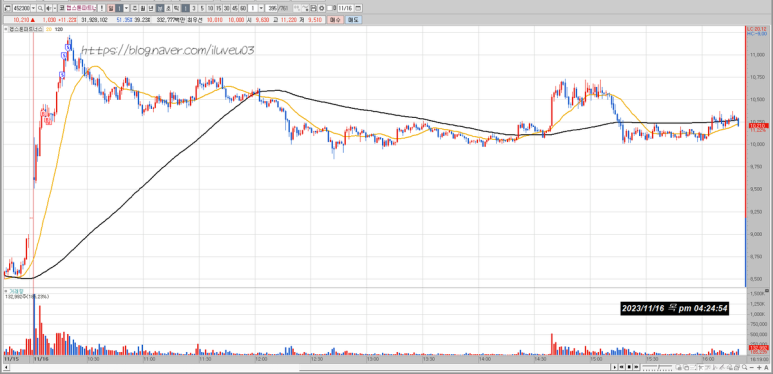Click the stock code input field 452300
773x374 pixels.
(21, 8)
